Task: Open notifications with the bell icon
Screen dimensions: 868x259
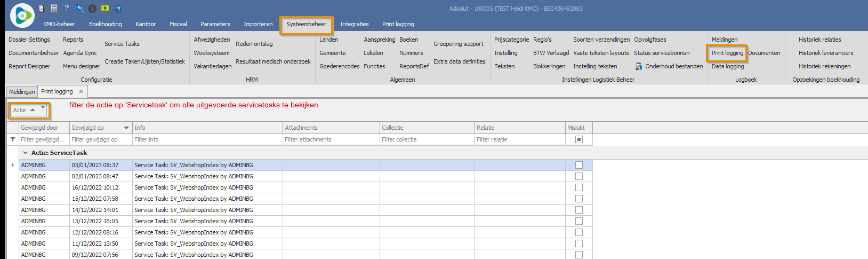Action: pos(118,9)
